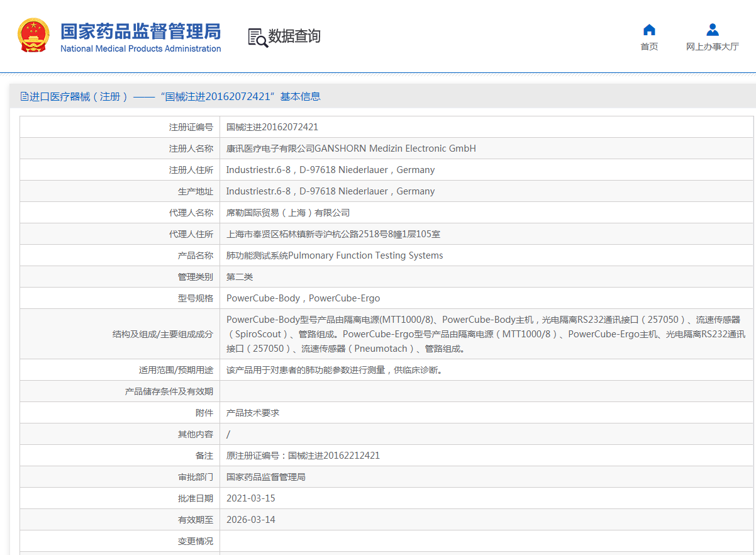Click the 适用范围/预期用途 row label
Image resolution: width=756 pixels, height=555 pixels.
(176, 370)
